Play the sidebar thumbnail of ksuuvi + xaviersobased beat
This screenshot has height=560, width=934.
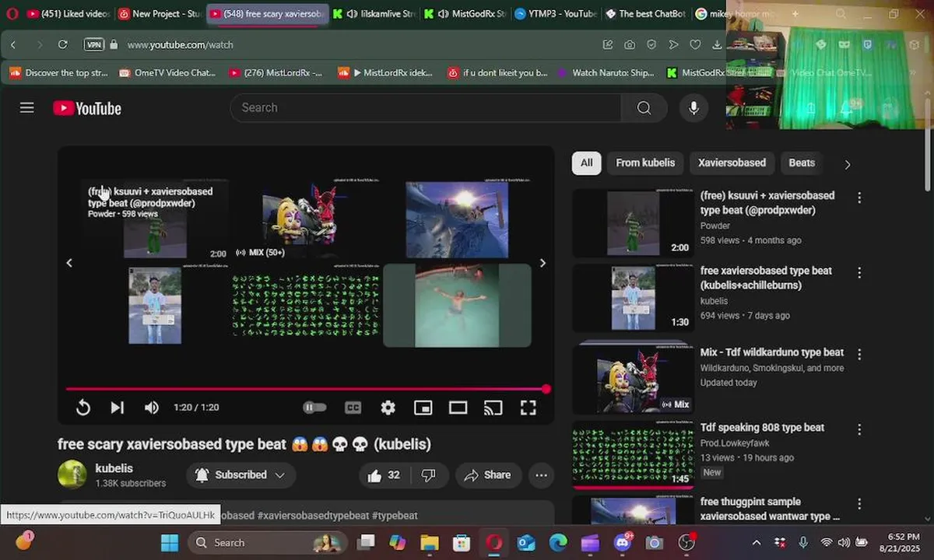tap(633, 223)
